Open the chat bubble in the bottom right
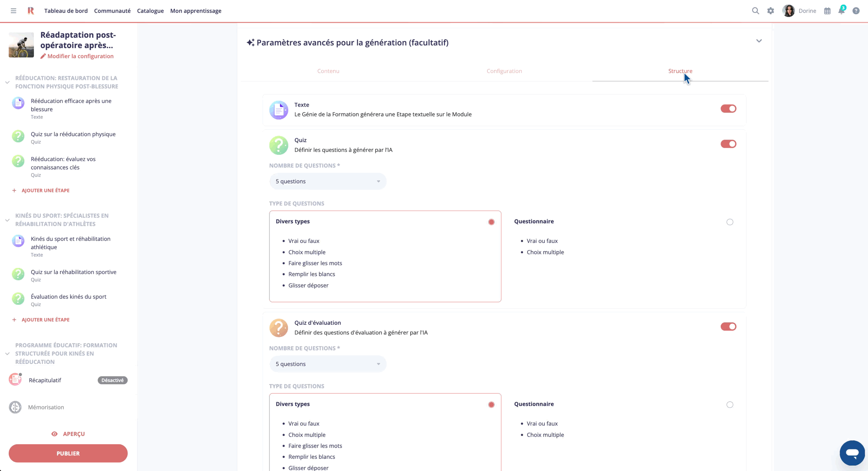 [852, 453]
